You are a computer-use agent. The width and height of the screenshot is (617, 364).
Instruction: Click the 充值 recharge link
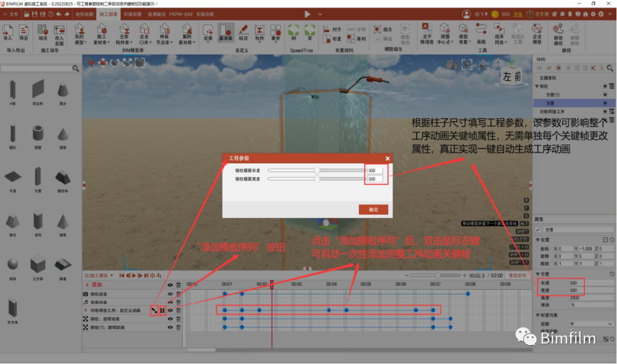pos(518,14)
